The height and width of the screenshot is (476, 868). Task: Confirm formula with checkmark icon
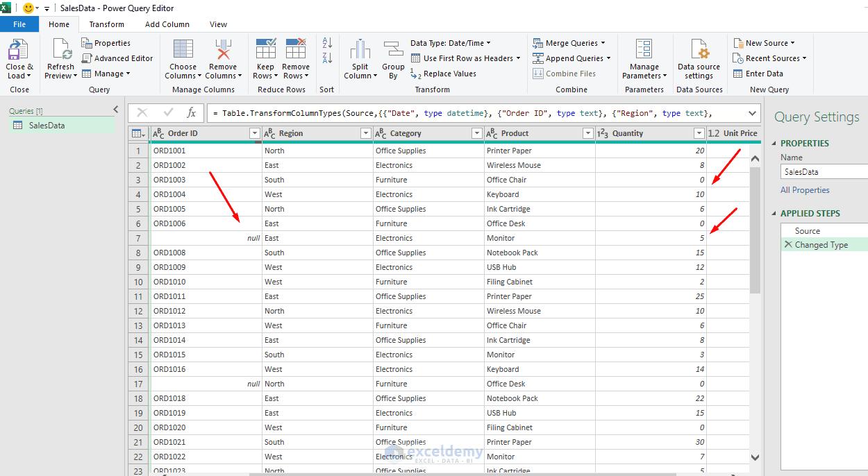tap(168, 112)
